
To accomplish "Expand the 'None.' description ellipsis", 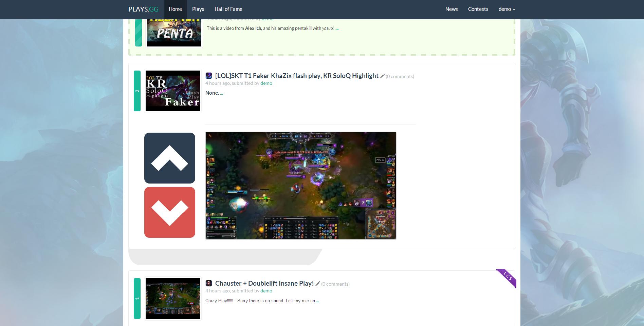I will tap(222, 93).
